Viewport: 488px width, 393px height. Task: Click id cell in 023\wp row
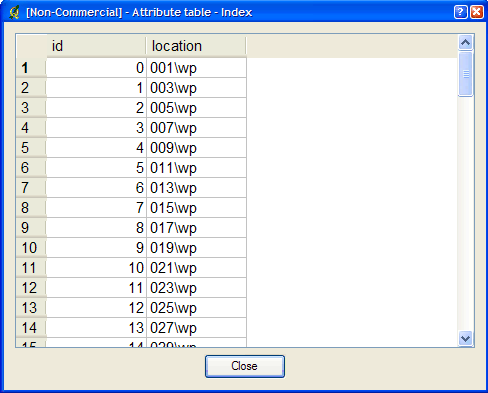96,288
